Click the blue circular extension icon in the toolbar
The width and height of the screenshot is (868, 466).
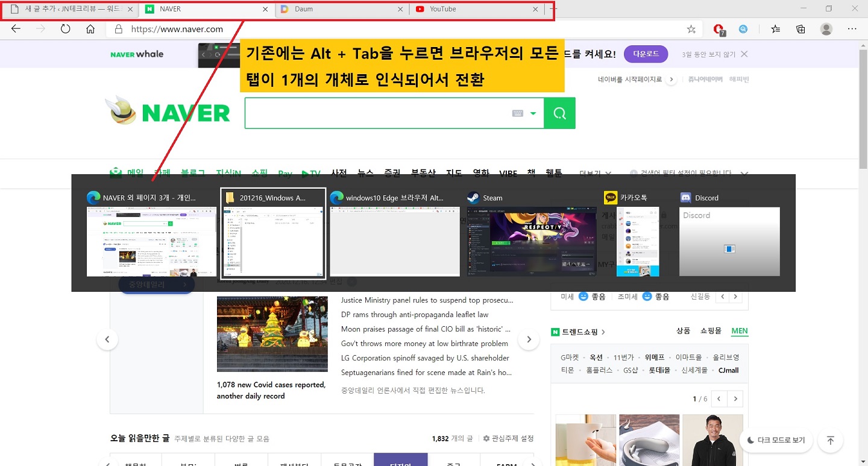coord(744,29)
